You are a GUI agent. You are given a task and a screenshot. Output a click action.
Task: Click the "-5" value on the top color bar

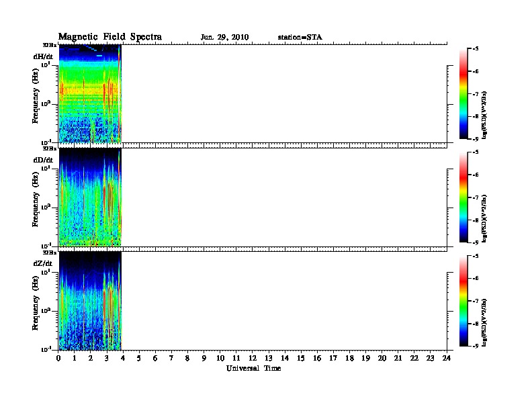point(476,49)
